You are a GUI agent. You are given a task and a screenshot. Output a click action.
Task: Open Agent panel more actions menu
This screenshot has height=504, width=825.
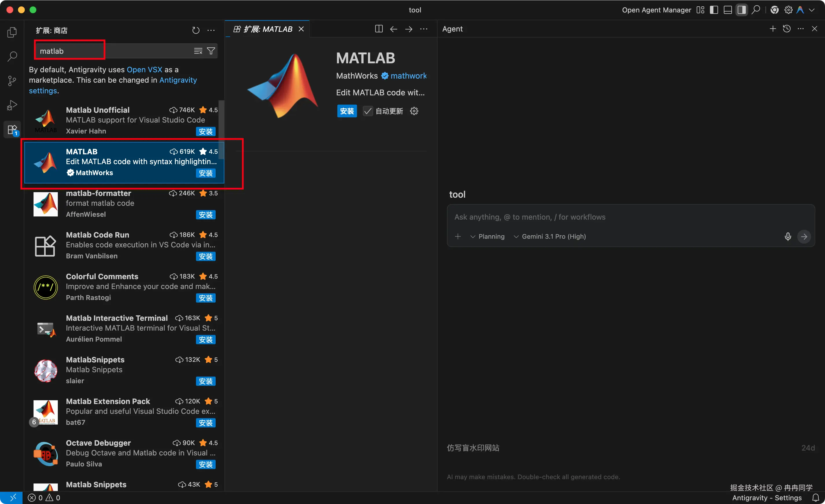click(800, 29)
